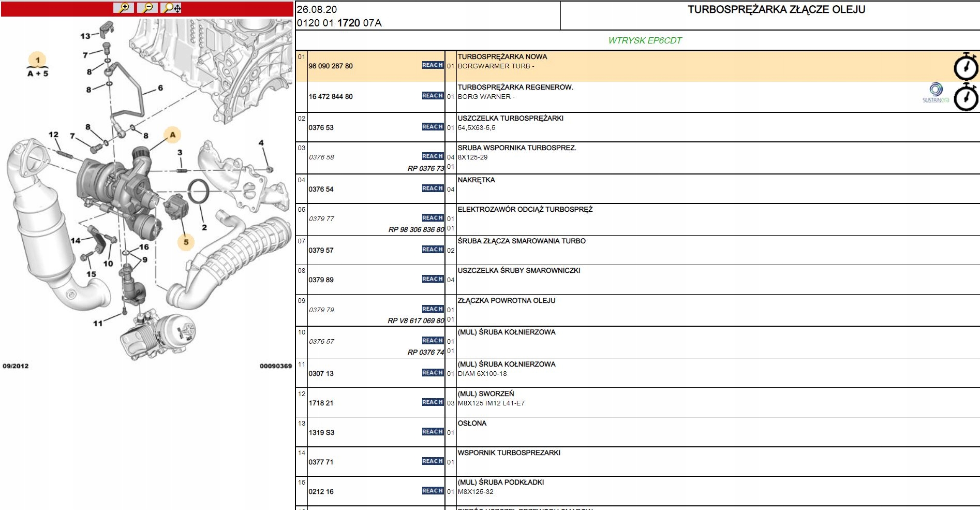Click catalog code 0120 01 1720 07A
980x510 pixels.
(x=339, y=23)
